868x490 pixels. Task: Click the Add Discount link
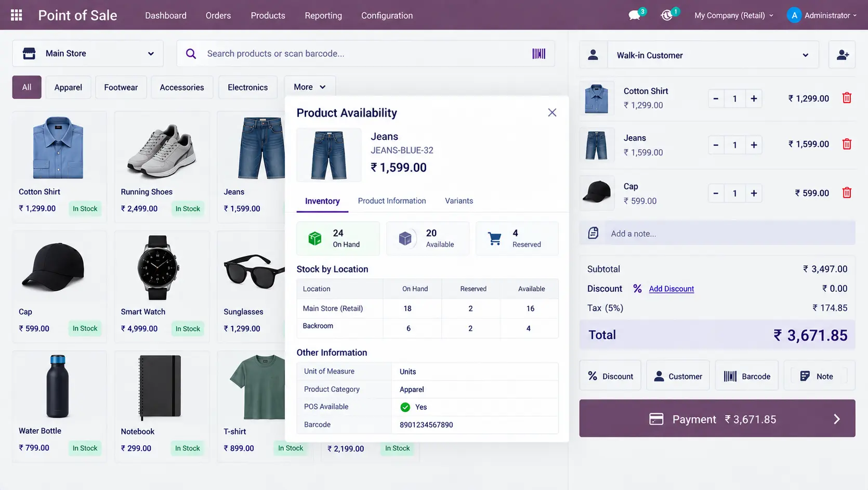[x=671, y=289]
